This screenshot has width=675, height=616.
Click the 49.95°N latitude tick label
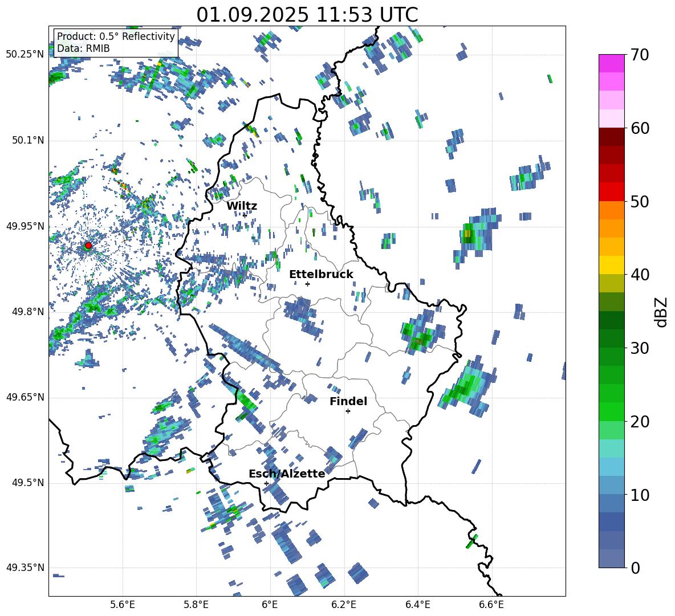25,226
